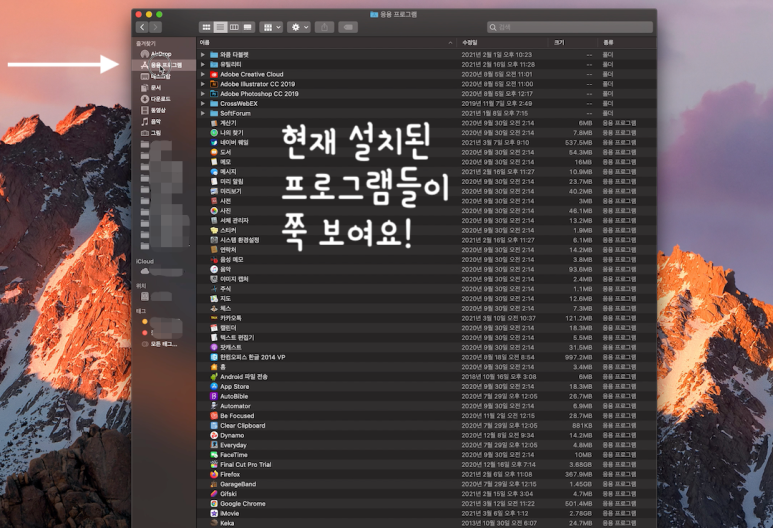Switch Finder to icon view

pos(207,27)
